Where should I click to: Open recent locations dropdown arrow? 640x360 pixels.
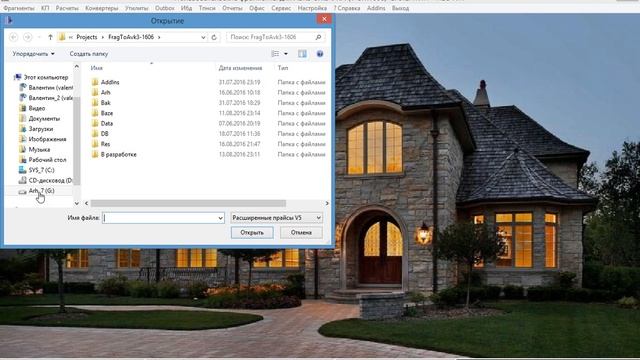click(x=39, y=37)
